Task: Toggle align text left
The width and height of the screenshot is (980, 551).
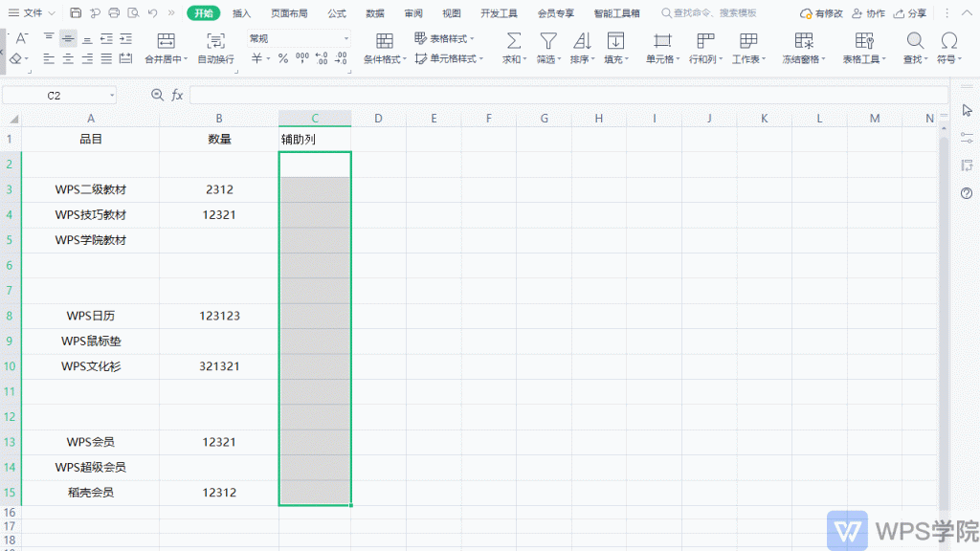Action: coord(49,58)
